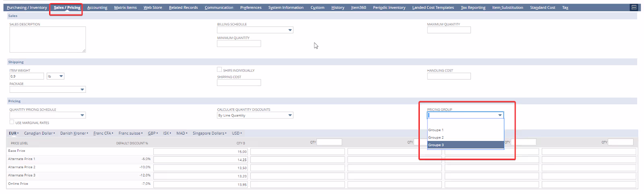Click into the Sales Description text area
Image resolution: width=644 pixels, height=194 pixels.
[47, 39]
